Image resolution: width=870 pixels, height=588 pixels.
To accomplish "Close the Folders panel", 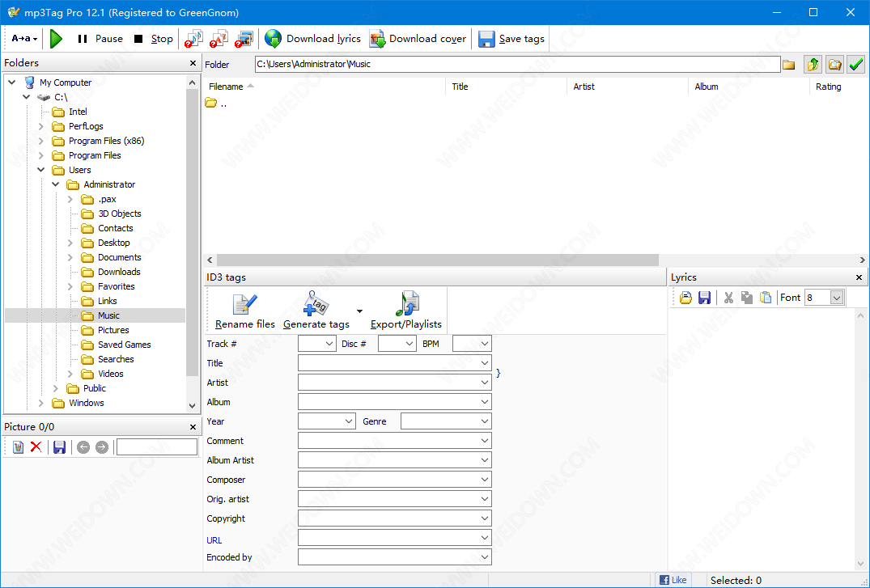I will tap(193, 63).
